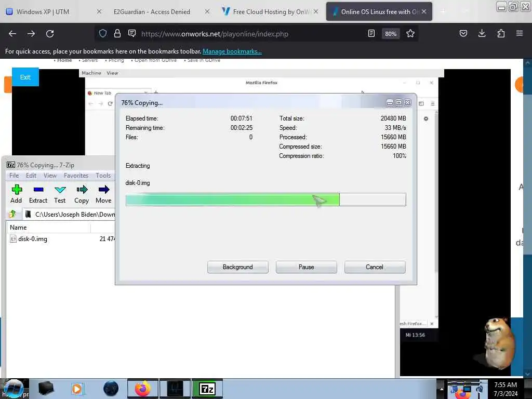The width and height of the screenshot is (532, 399).
Task: Click the green copy progress bar
Action: tap(265, 199)
